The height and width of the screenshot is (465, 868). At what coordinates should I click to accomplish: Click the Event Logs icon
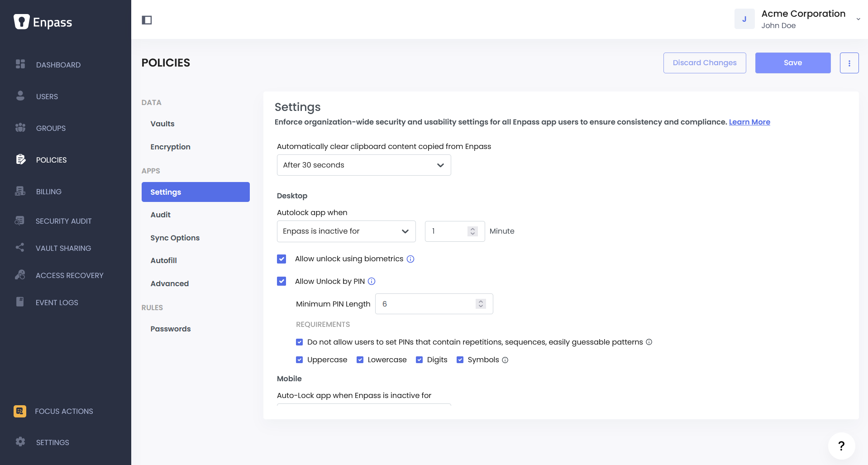pos(20,302)
